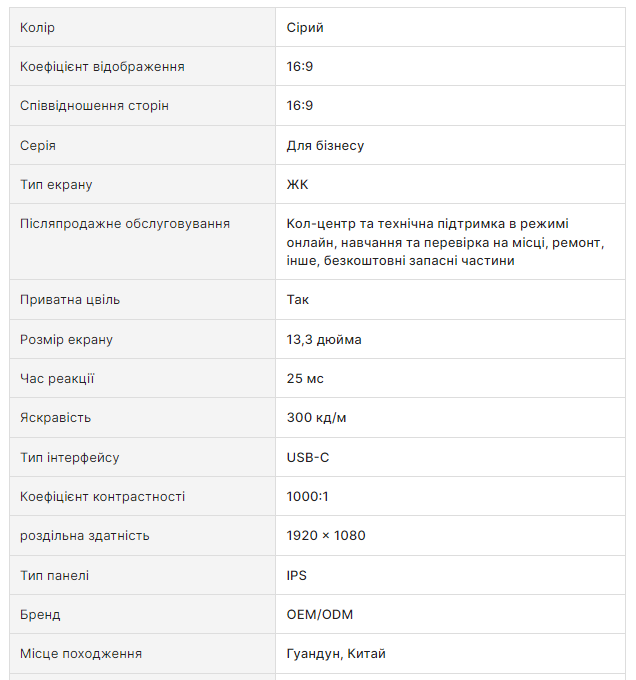
Task: Click the "Приватна цвіль" row label
Action: (70, 299)
